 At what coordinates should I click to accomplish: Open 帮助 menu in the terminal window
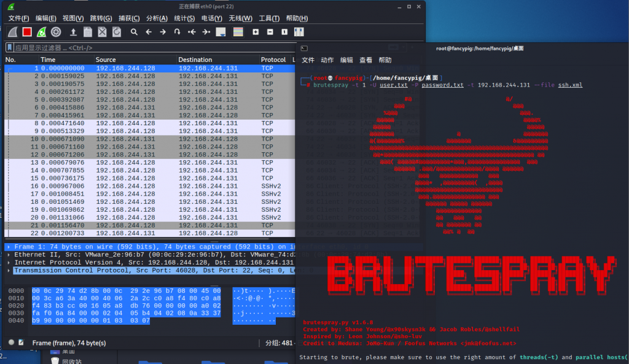pos(385,60)
